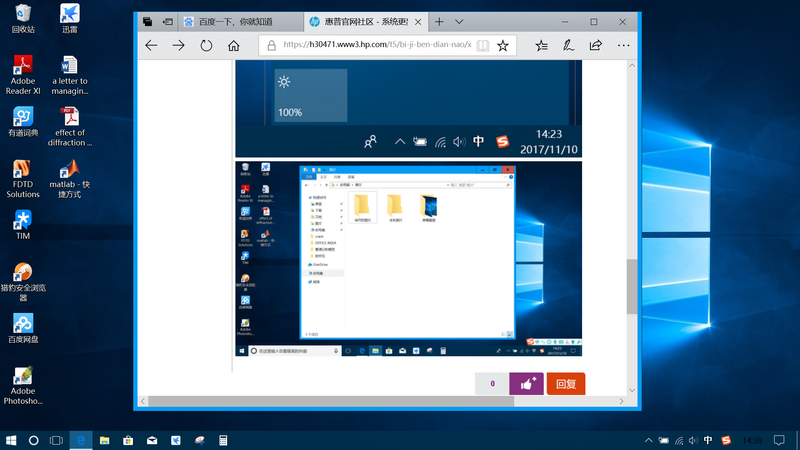Screen dimensions: 800x450
Task: Click the orange 回复 reply button
Action: tap(565, 383)
